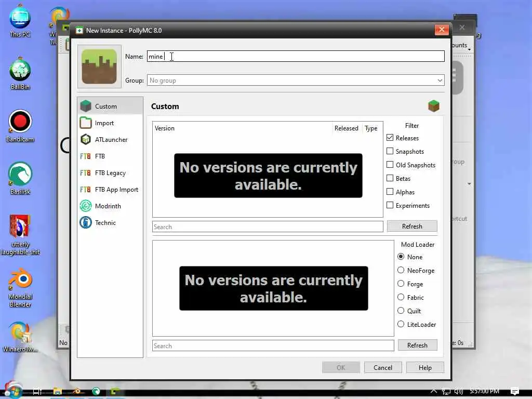532x399 pixels.
Task: Sort by the Released column header
Action: tap(347, 128)
